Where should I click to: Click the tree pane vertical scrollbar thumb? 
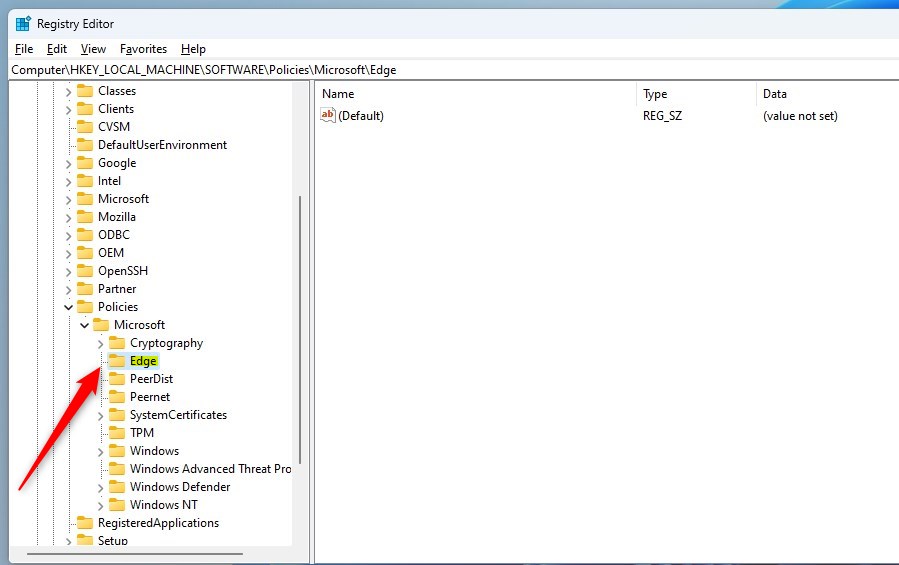coord(300,330)
